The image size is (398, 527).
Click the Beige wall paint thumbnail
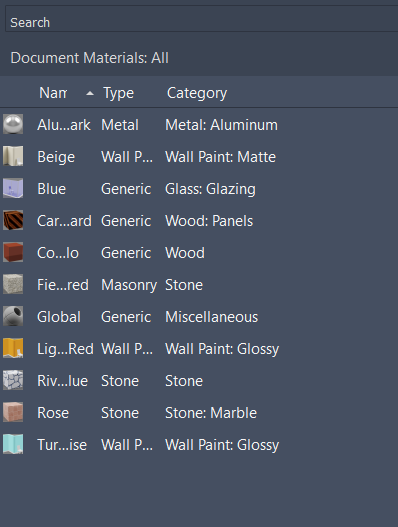click(x=13, y=156)
